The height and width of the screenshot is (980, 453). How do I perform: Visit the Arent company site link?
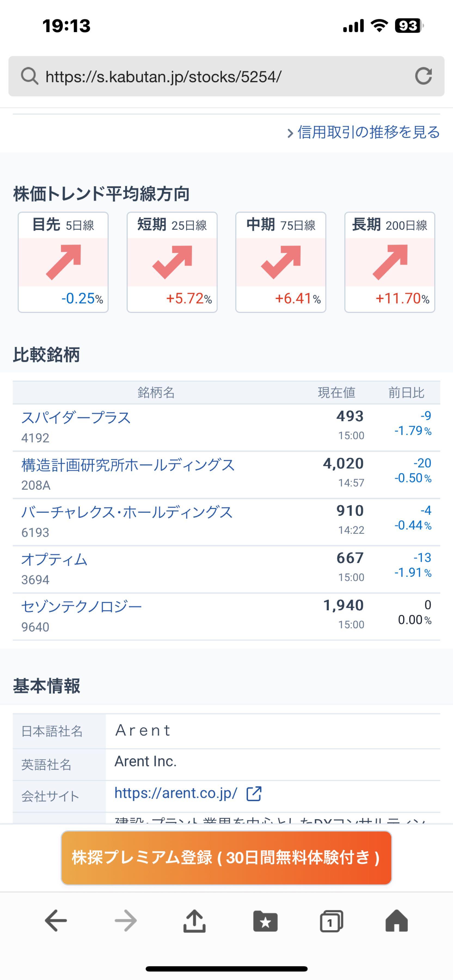(x=175, y=792)
